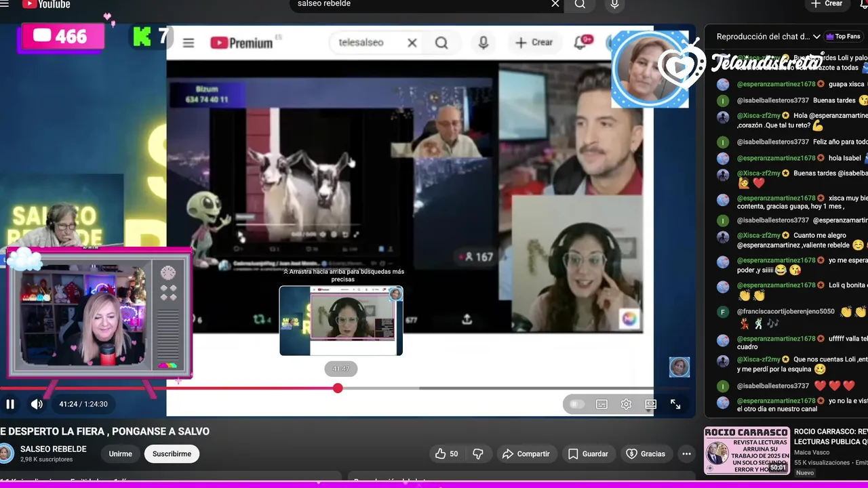Click the 41:24 / 1:24:30 time display
The height and width of the screenshot is (488, 868).
pyautogui.click(x=83, y=404)
